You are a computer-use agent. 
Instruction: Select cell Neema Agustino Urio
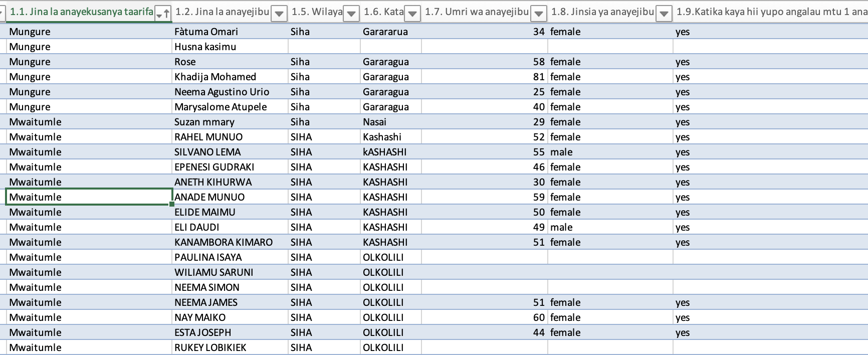click(x=231, y=92)
